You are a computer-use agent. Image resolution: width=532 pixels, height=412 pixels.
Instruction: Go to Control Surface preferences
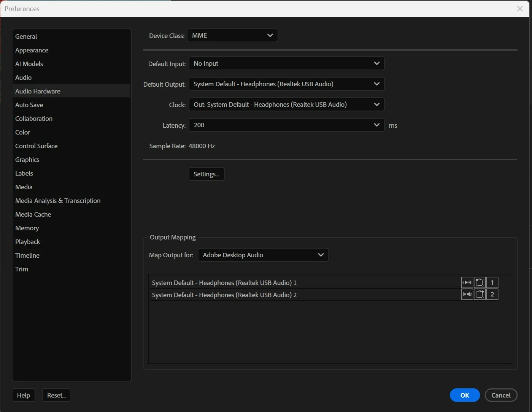tap(71, 146)
